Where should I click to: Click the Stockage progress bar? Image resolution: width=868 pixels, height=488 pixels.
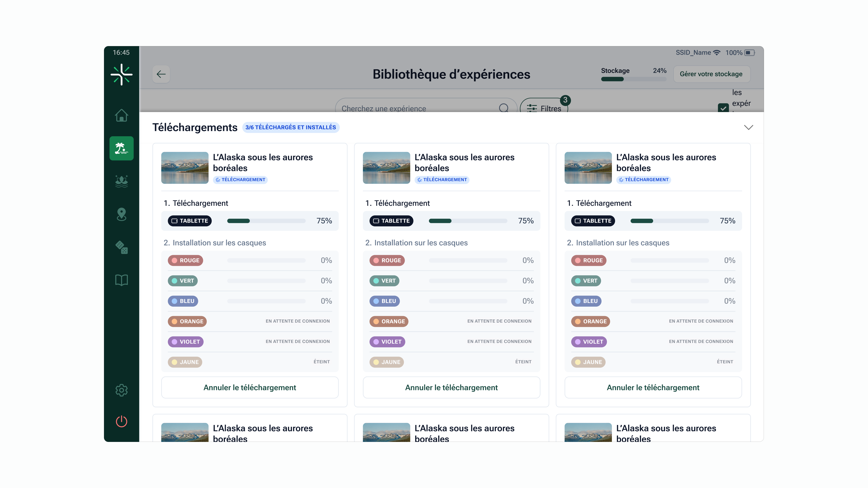click(x=633, y=79)
